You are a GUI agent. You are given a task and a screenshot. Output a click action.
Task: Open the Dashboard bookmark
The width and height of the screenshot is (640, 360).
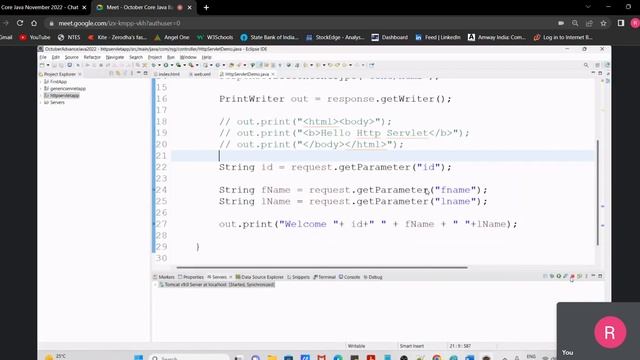390,37
